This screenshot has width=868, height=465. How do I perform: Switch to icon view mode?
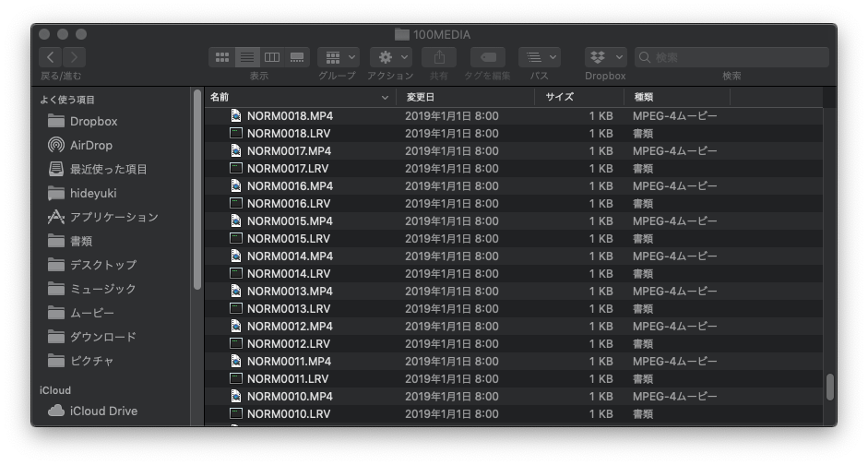pos(221,57)
